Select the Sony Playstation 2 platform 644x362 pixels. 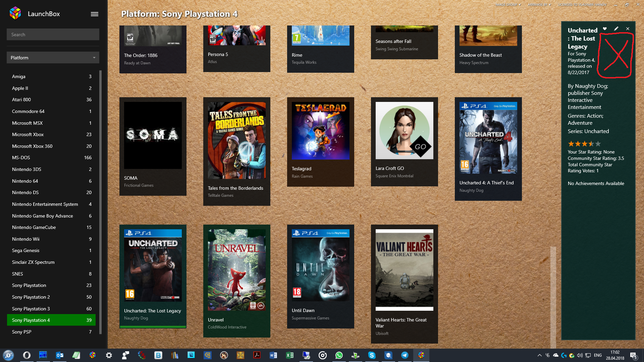tap(51, 297)
